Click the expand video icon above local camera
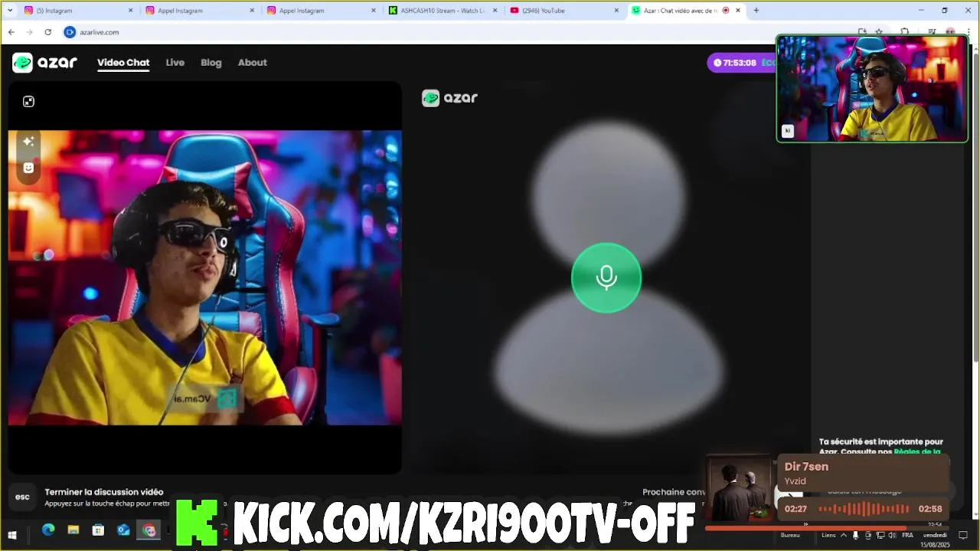 (x=28, y=101)
